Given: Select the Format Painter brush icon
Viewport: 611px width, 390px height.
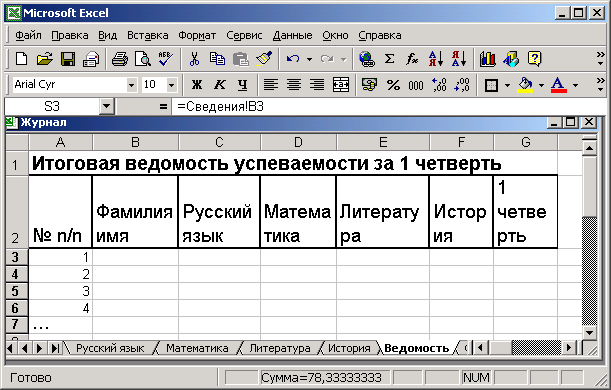Looking at the screenshot, I should tap(264, 59).
